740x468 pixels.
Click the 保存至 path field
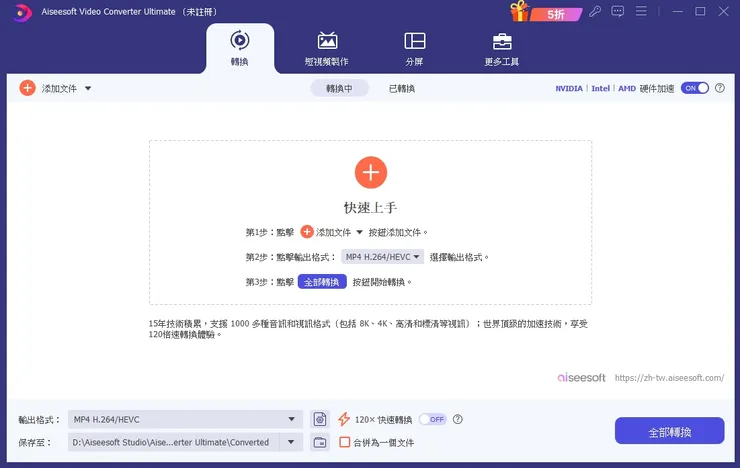[x=174, y=442]
